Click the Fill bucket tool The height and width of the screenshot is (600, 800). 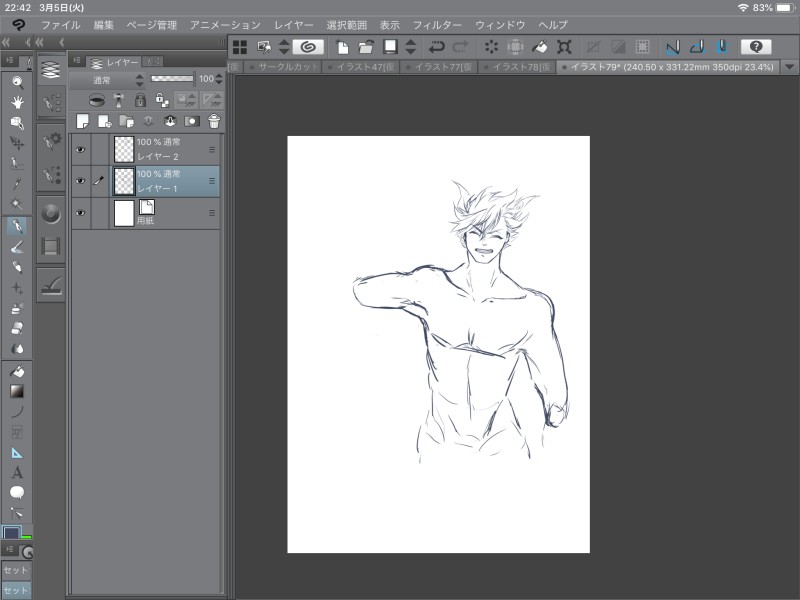(17, 371)
